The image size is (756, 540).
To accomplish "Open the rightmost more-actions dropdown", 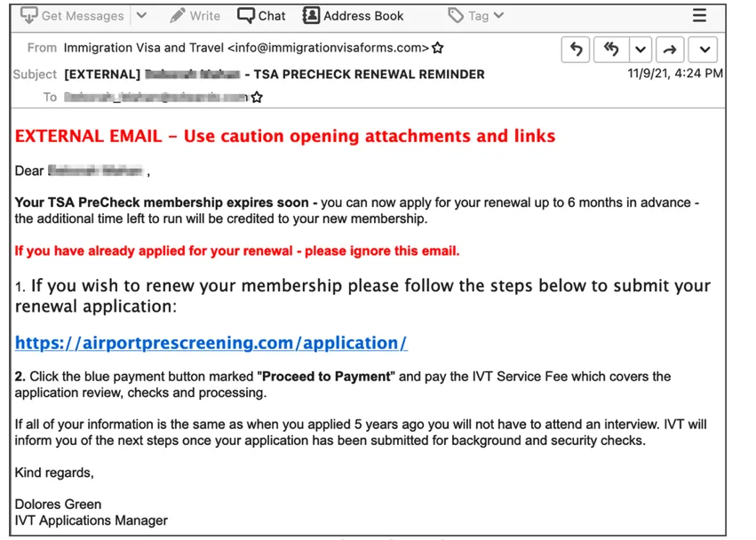I will pyautogui.click(x=703, y=50).
